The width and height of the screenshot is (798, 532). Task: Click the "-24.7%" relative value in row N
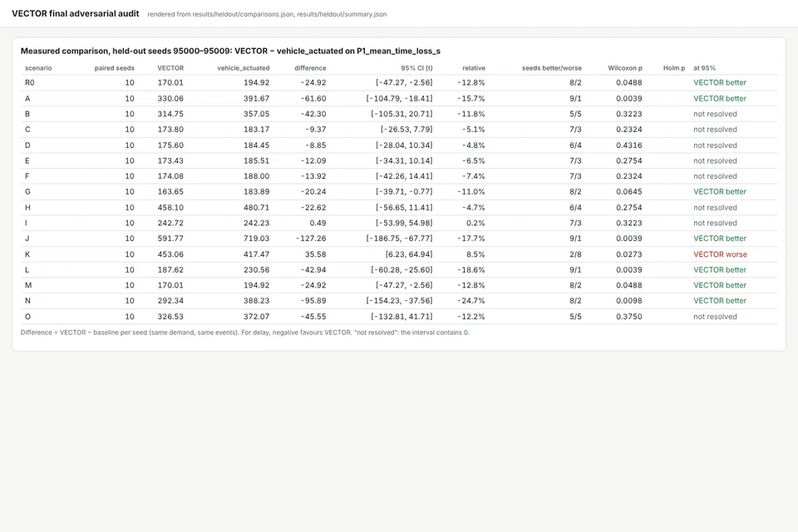(x=471, y=300)
